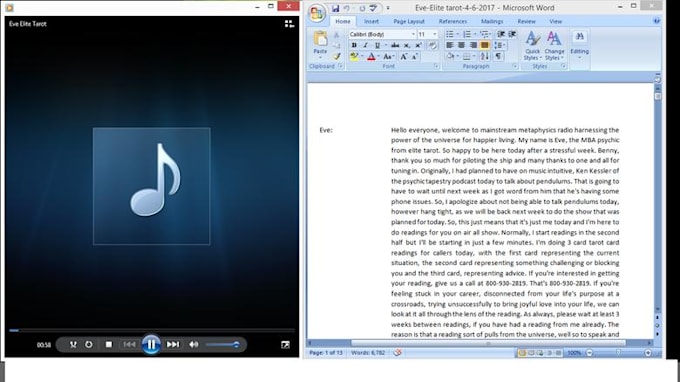The height and width of the screenshot is (382, 680).
Task: Open the View tab
Action: click(556, 21)
